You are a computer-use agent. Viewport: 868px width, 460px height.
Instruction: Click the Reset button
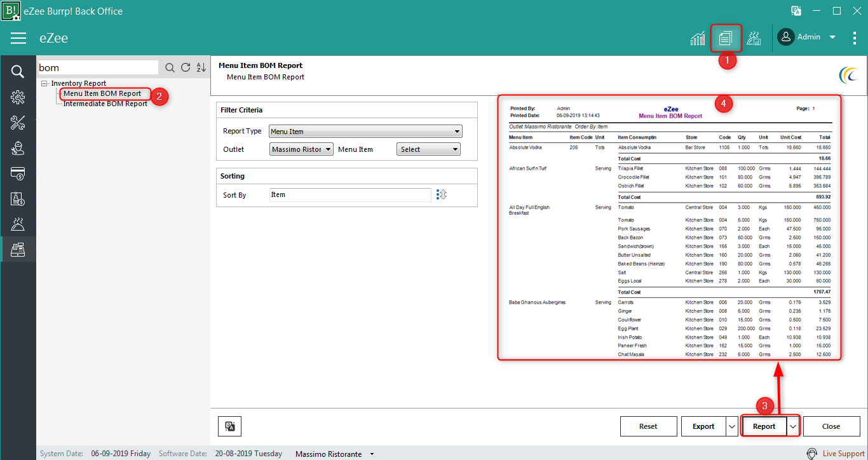[648, 426]
